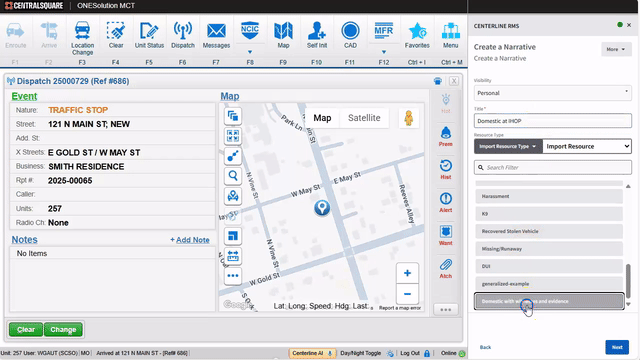This screenshot has width=640, height=360.
Task: Open the Visibility Personal dropdown
Action: tap(553, 93)
